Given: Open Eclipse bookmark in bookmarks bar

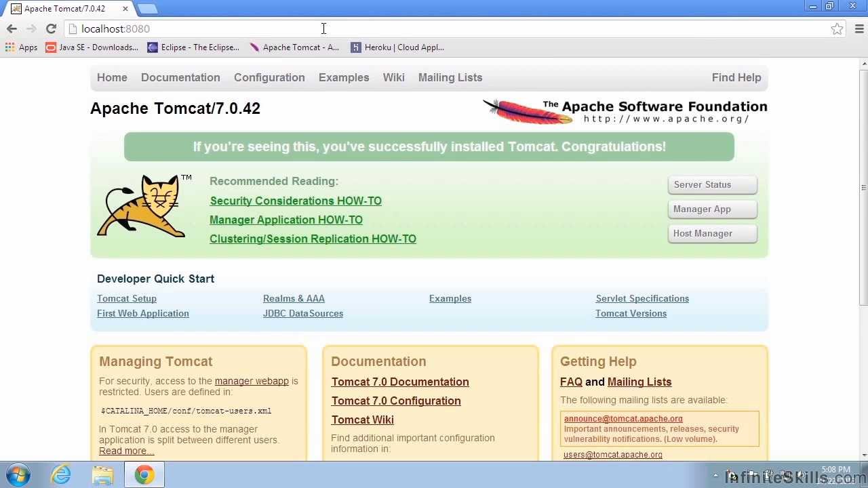Looking at the screenshot, I should [193, 47].
